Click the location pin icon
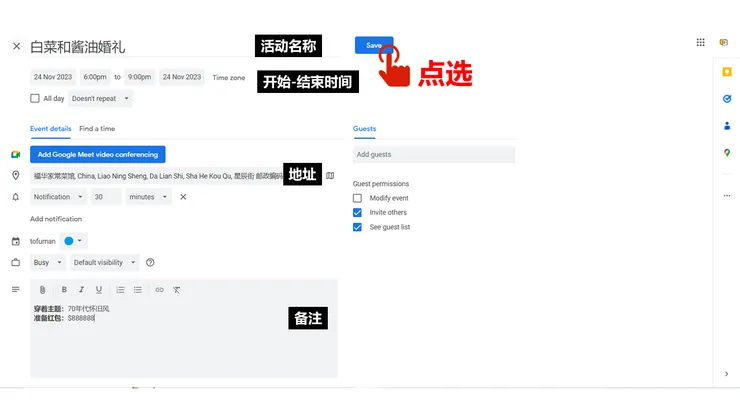 pyautogui.click(x=16, y=176)
